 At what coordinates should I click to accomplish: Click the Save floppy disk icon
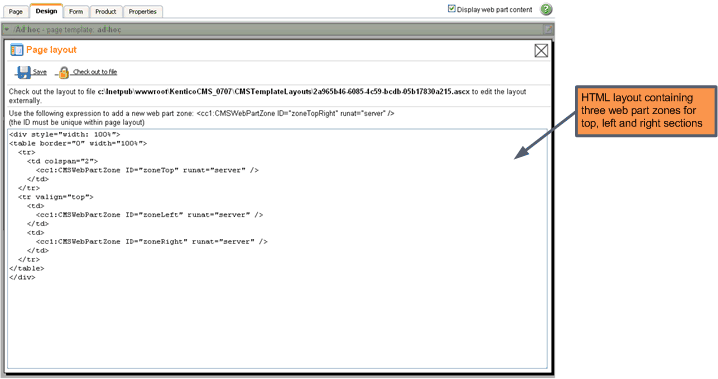pos(23,72)
